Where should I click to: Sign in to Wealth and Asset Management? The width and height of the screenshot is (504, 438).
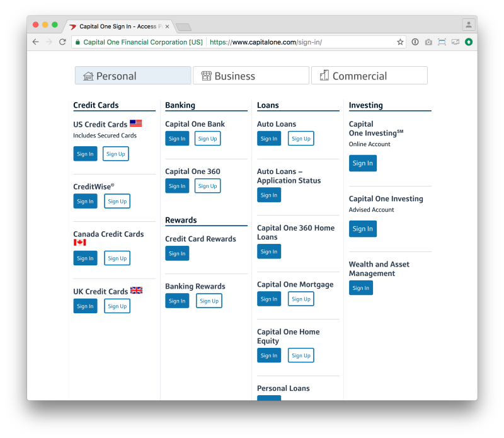pyautogui.click(x=360, y=288)
